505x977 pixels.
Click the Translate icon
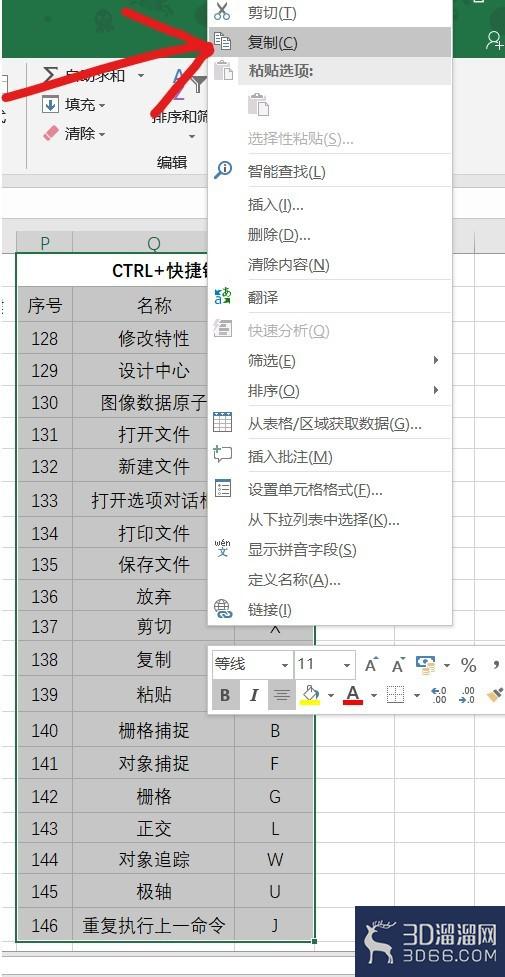pos(223,297)
